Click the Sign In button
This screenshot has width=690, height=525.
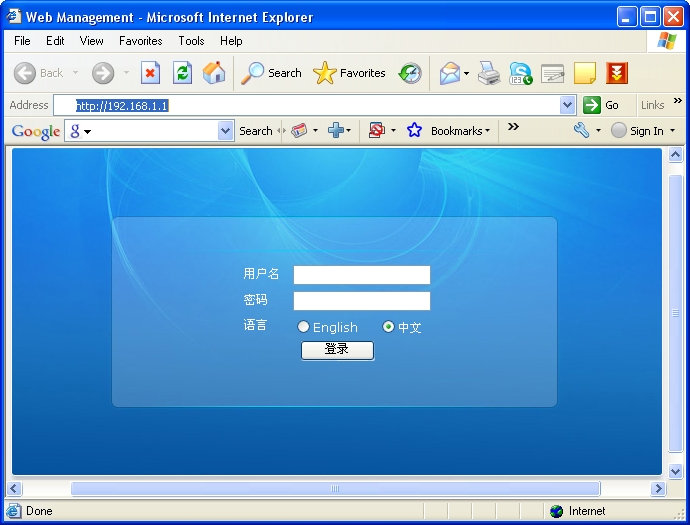tap(638, 131)
